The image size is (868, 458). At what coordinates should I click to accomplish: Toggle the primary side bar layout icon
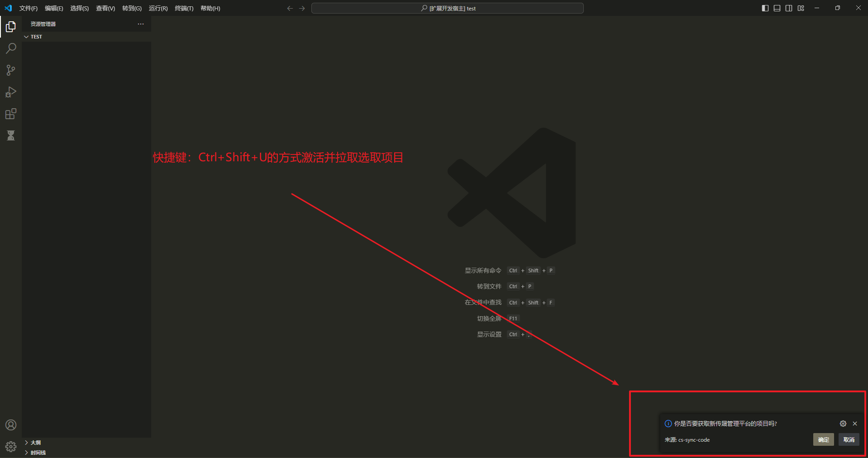(x=765, y=8)
